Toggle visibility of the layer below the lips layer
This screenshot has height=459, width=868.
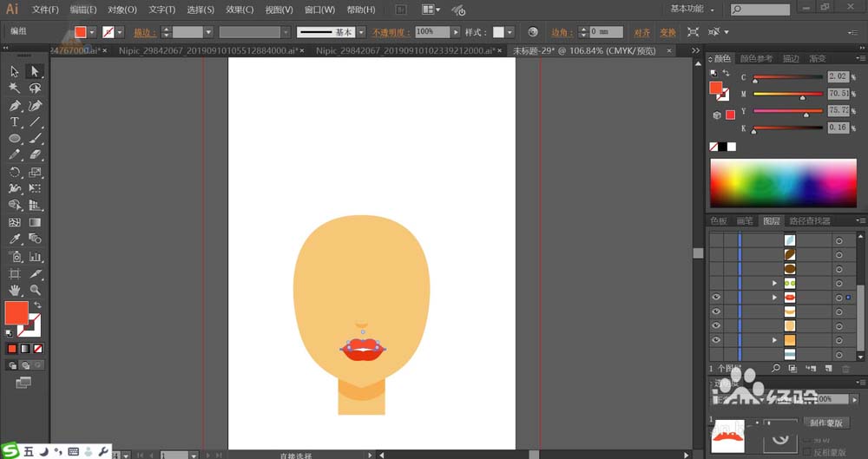pyautogui.click(x=716, y=311)
